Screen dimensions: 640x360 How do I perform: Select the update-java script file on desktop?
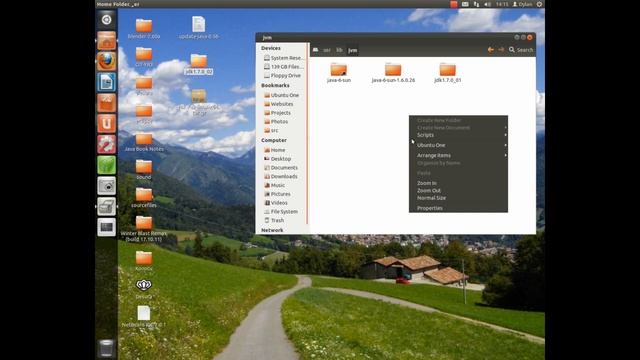[x=198, y=28]
